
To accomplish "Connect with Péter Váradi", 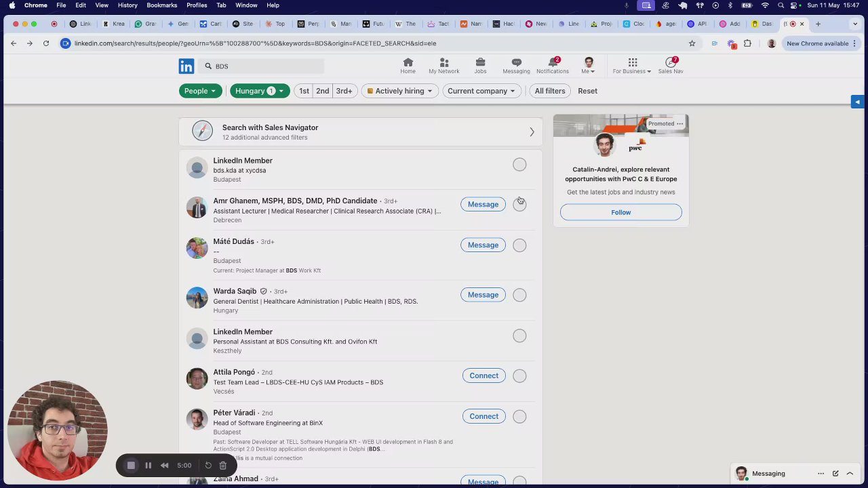I will [484, 417].
